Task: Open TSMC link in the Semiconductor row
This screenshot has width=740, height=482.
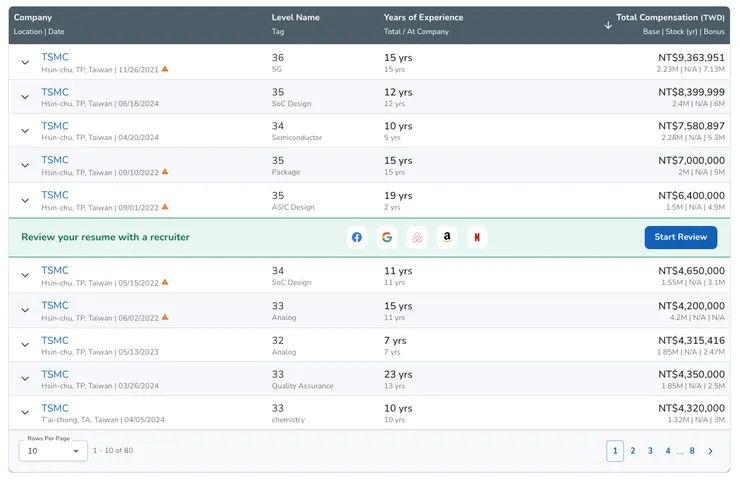Action: pyautogui.click(x=55, y=126)
